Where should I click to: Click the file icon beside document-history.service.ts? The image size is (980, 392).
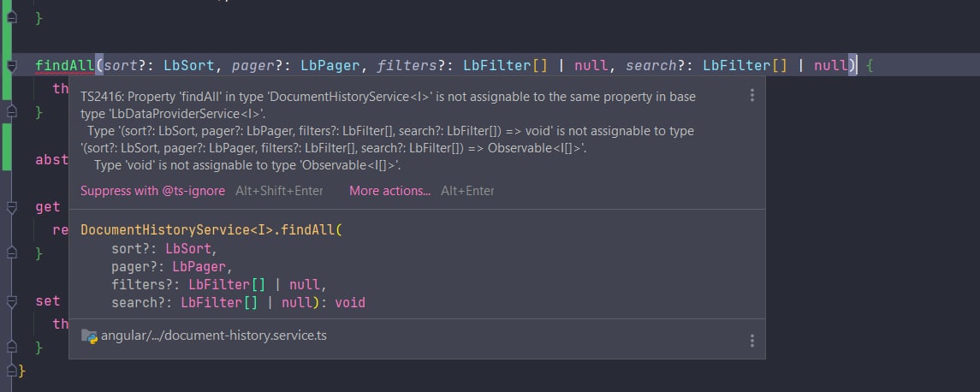pyautogui.click(x=89, y=336)
